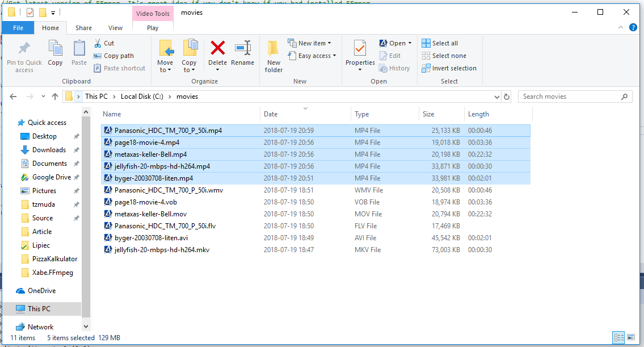Screen dimensions: 644x347
Task: Click the navigation pane scroll down arrow
Action: pos(86,327)
